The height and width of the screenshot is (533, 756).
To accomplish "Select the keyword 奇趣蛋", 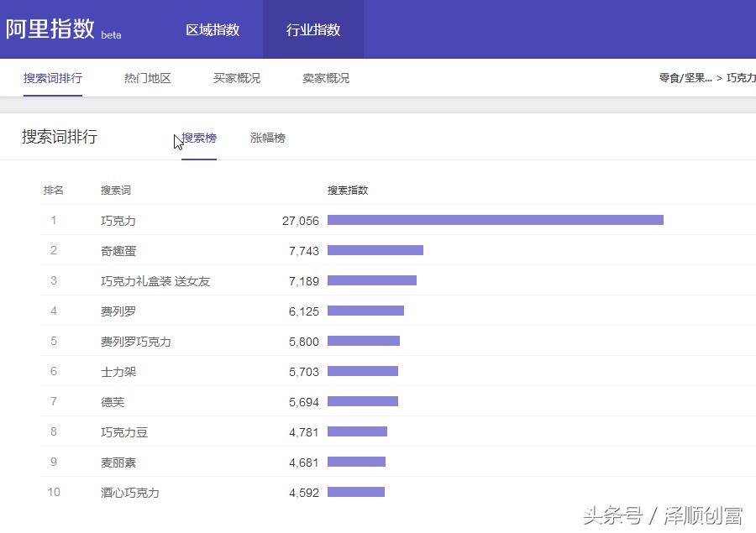I will coord(113,250).
